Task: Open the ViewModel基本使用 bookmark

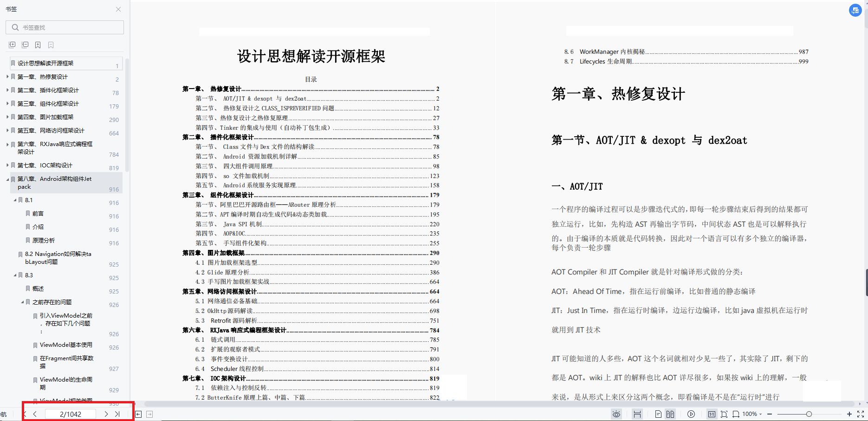Action: pos(66,344)
